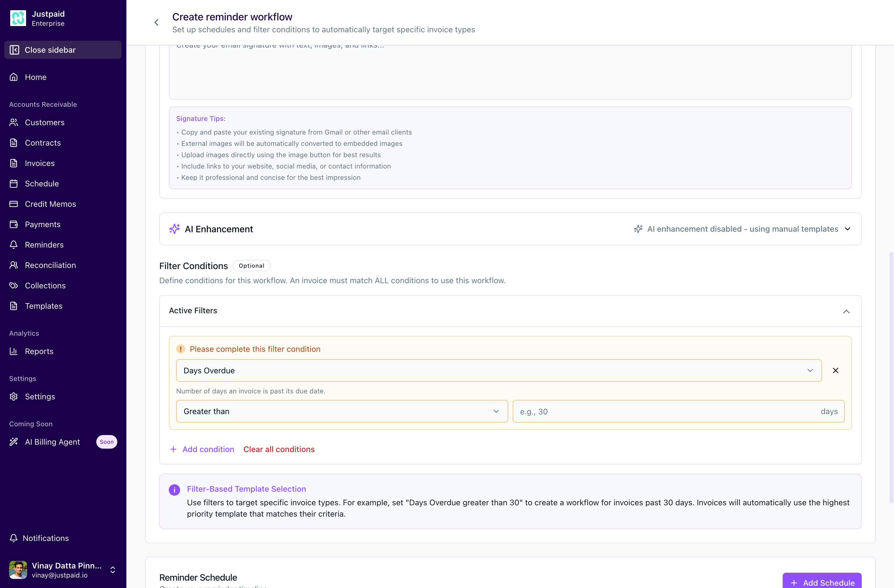This screenshot has height=588, width=894.
Task: Click Clear all conditions
Action: click(279, 449)
